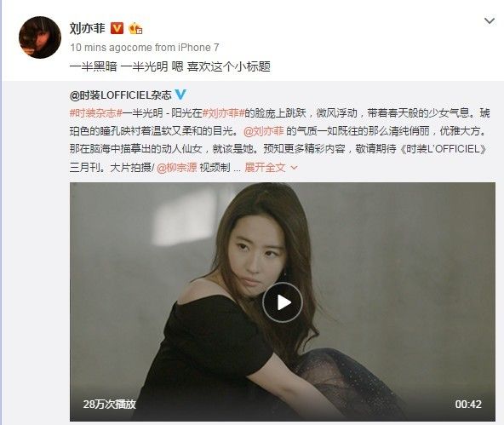Open @时装LOFFICIEL杂志 account link
The width and height of the screenshot is (504, 425).
(121, 95)
